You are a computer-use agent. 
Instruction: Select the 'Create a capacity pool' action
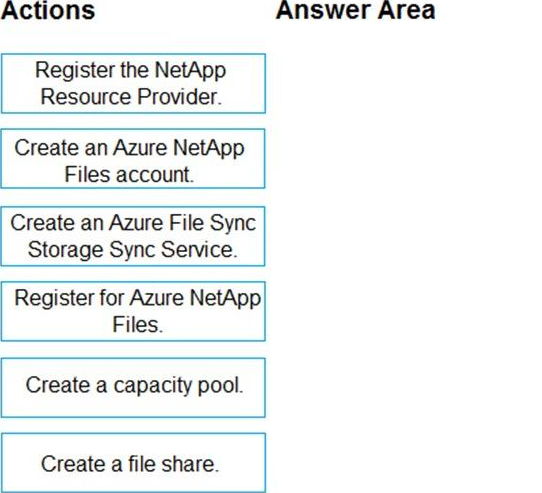(133, 388)
